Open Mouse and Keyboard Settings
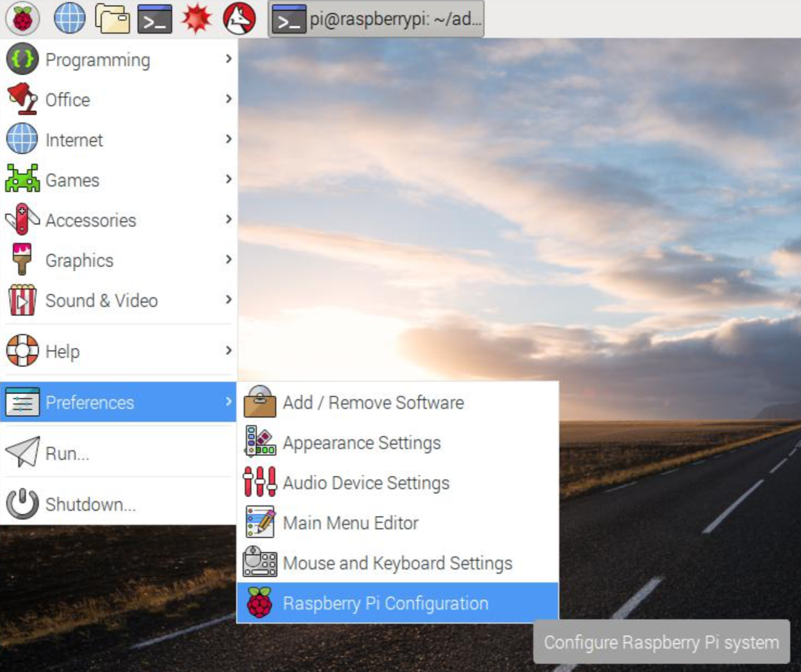 [x=398, y=563]
